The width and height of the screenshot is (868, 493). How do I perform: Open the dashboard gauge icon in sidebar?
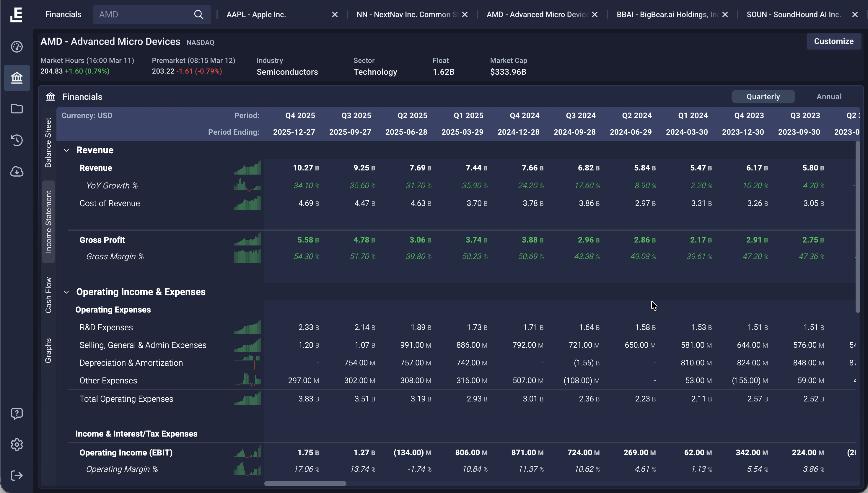tap(17, 46)
